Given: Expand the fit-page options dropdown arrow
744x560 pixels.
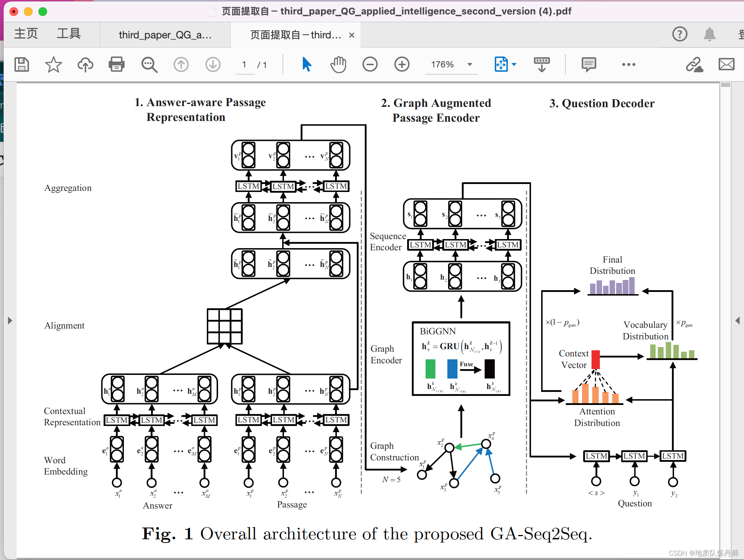Looking at the screenshot, I should (x=514, y=64).
